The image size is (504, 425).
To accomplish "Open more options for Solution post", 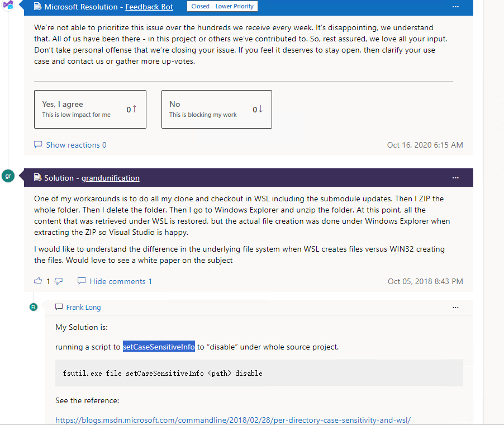I will [455, 178].
